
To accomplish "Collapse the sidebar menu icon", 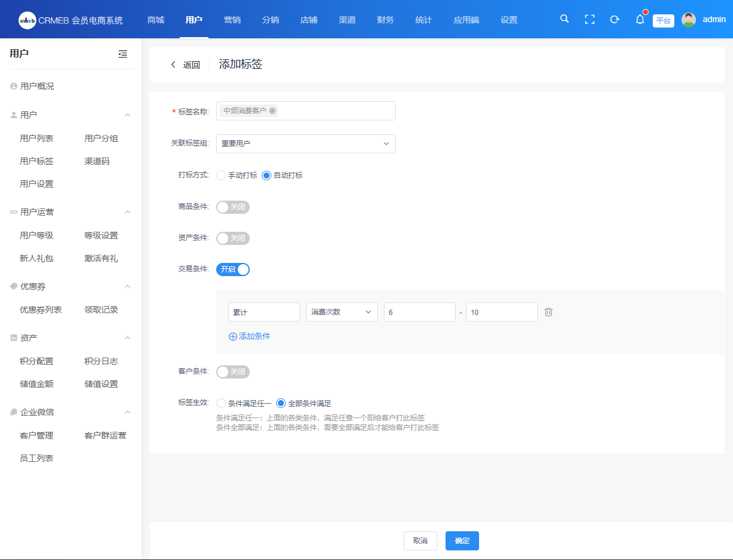I will click(x=123, y=54).
